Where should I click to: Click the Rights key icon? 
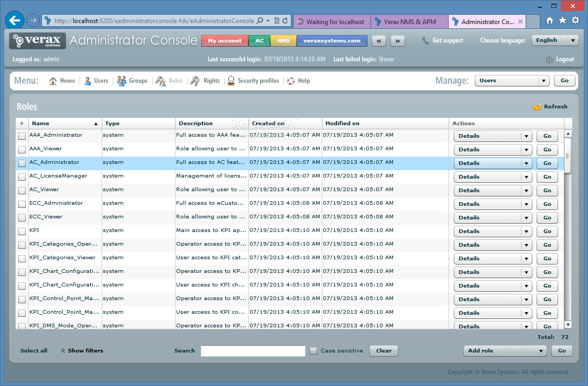(x=194, y=81)
